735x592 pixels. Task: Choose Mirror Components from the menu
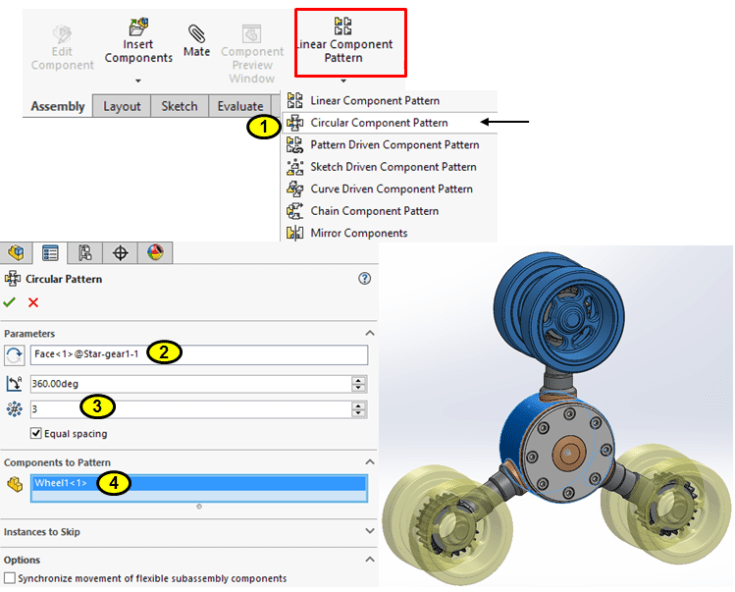click(390, 233)
